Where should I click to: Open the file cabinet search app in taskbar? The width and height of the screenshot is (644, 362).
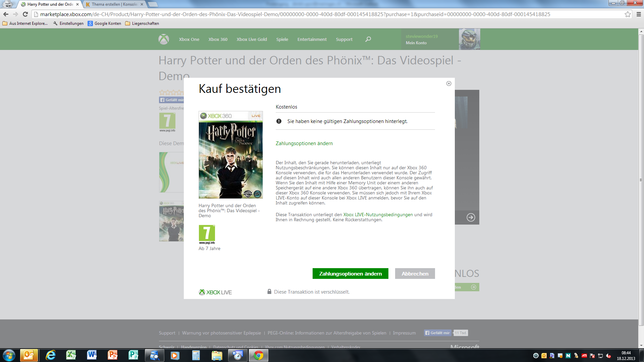tap(155, 355)
